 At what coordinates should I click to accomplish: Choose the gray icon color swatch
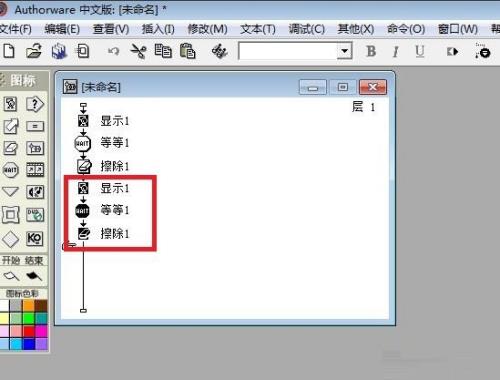pos(16,305)
